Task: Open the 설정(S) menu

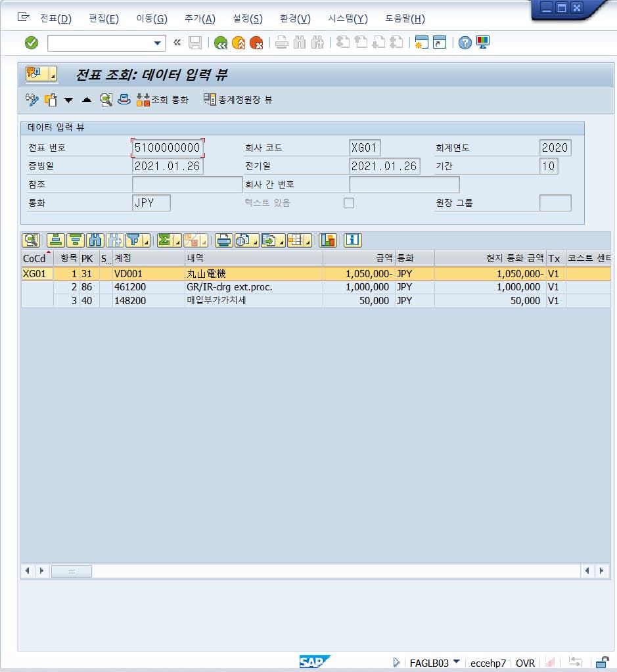Action: (x=248, y=19)
